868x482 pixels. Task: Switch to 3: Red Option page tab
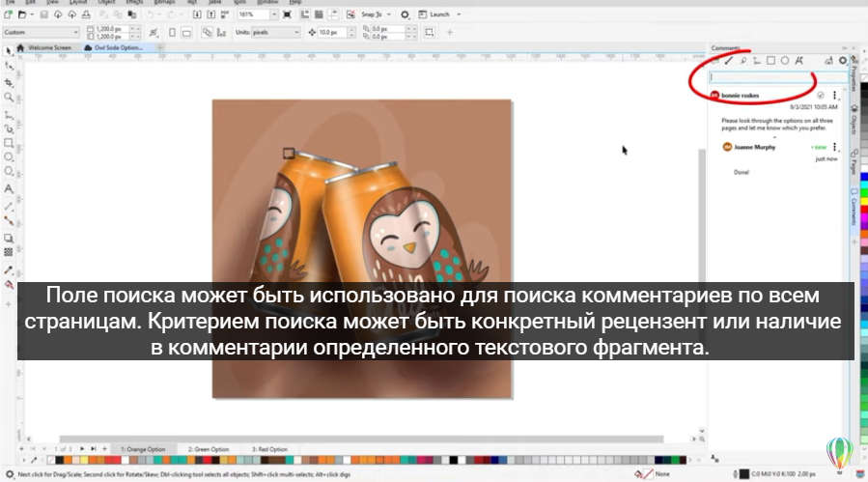coord(269,449)
